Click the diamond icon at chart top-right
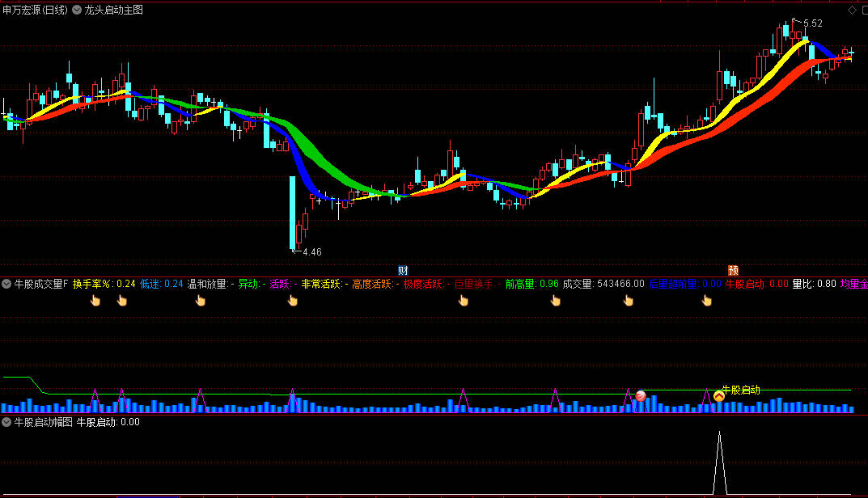The image size is (868, 498). click(852, 10)
